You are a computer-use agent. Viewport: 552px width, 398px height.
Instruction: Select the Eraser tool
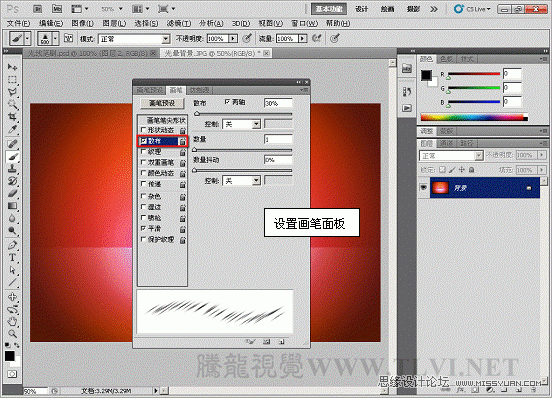click(12, 193)
